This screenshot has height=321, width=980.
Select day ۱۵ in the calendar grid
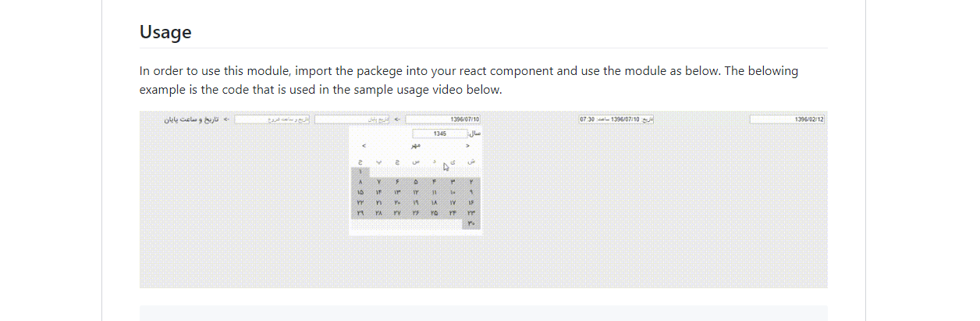point(360,191)
